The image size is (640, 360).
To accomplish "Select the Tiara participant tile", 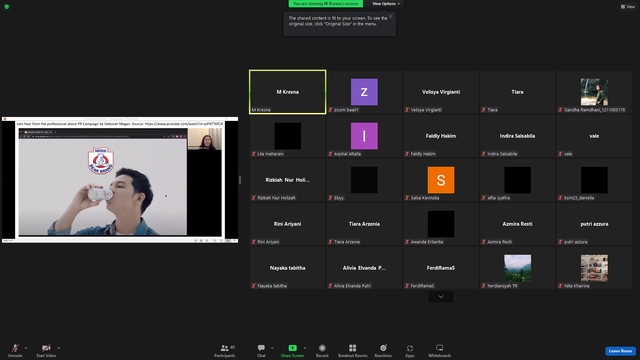I will tap(518, 92).
